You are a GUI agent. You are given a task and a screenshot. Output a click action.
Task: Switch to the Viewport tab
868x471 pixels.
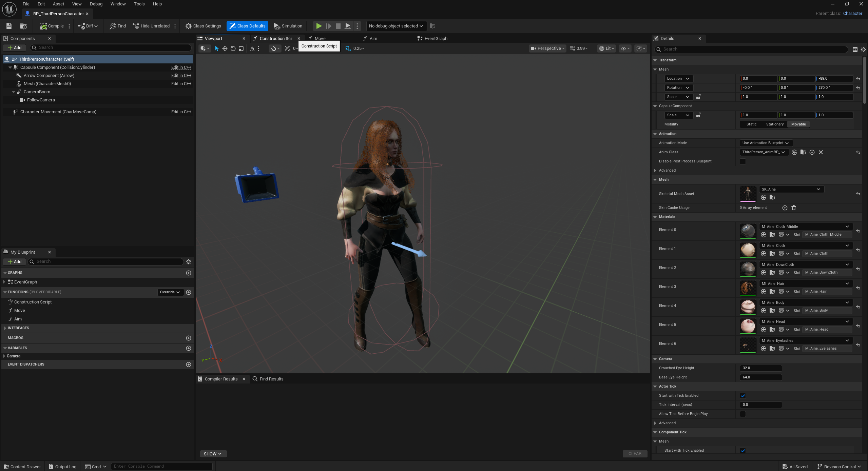pyautogui.click(x=213, y=39)
